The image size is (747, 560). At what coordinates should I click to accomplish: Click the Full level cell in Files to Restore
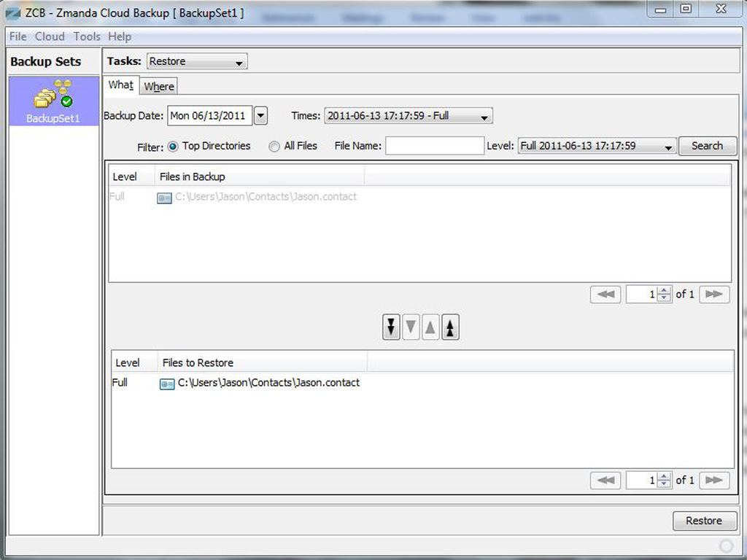point(120,382)
